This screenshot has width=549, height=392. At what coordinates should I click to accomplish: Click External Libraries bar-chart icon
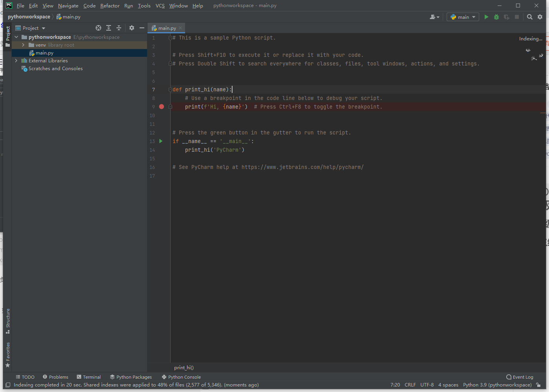24,61
